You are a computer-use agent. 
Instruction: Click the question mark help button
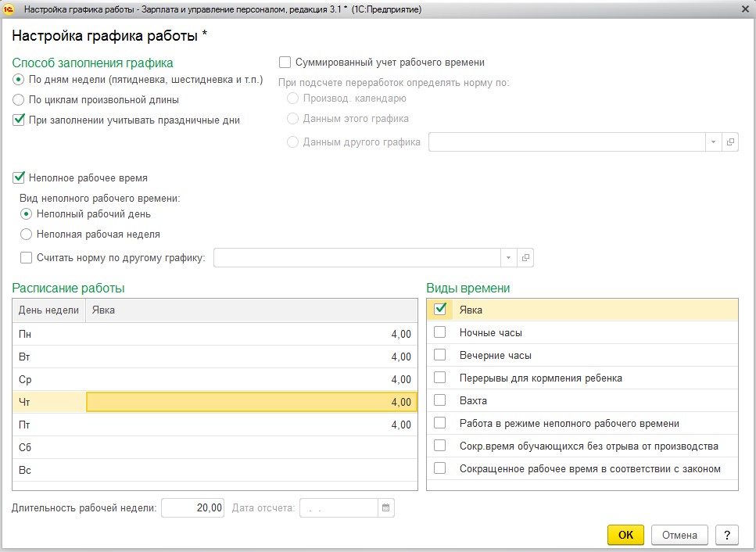pos(726,535)
